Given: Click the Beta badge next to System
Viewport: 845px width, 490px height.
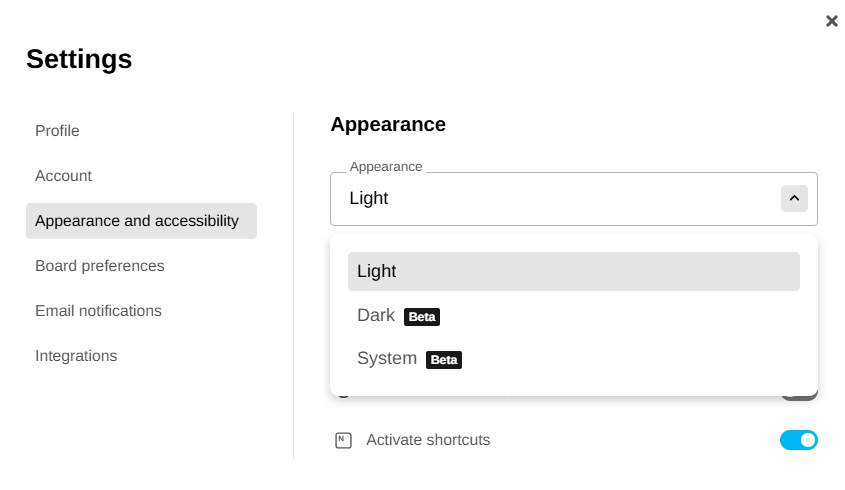Looking at the screenshot, I should 444,360.
